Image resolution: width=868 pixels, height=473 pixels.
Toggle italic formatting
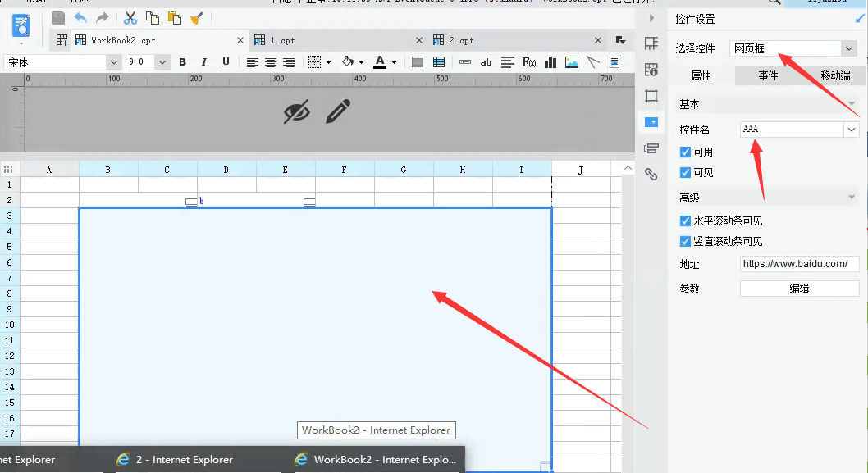(x=203, y=62)
